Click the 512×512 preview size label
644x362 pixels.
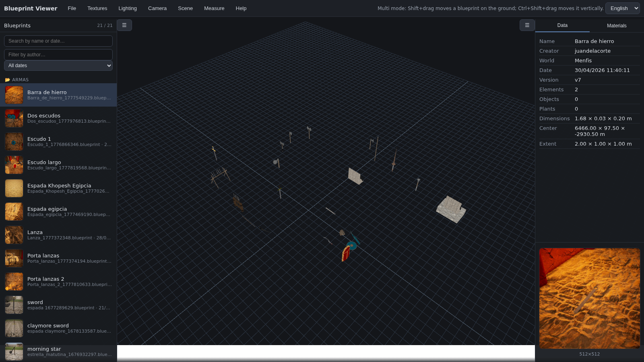pos(590,354)
